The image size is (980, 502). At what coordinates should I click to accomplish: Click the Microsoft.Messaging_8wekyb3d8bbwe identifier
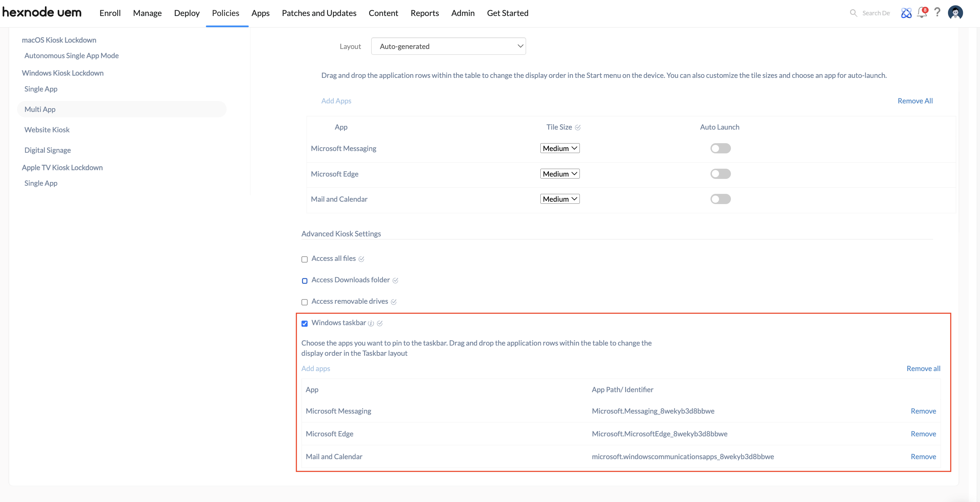point(653,411)
